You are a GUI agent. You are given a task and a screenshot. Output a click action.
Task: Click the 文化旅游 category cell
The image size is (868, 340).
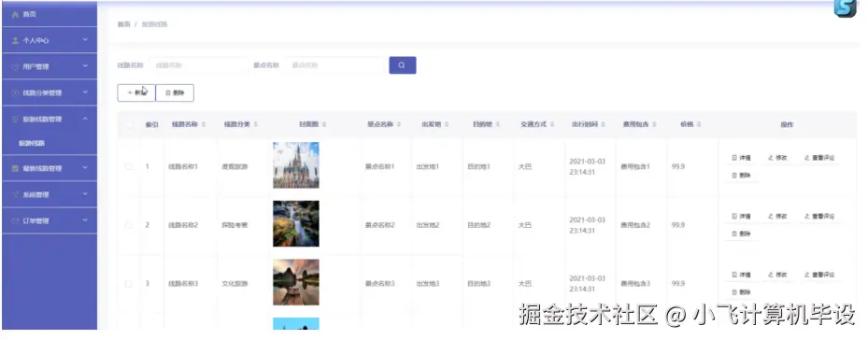click(x=235, y=284)
